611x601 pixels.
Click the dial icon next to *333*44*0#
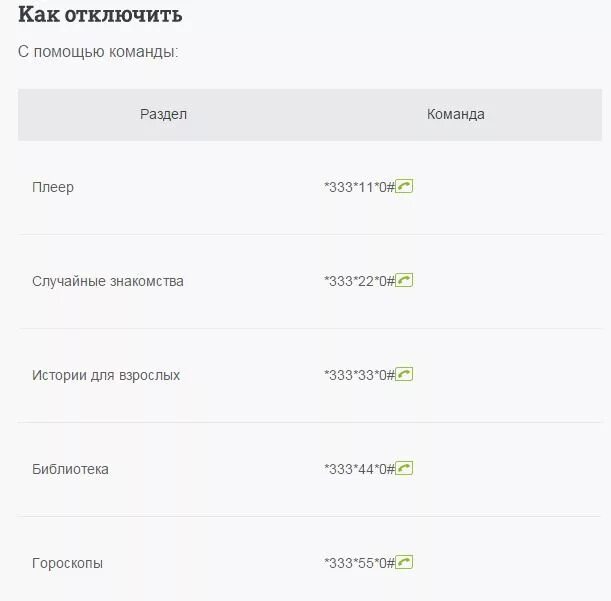pos(404,468)
